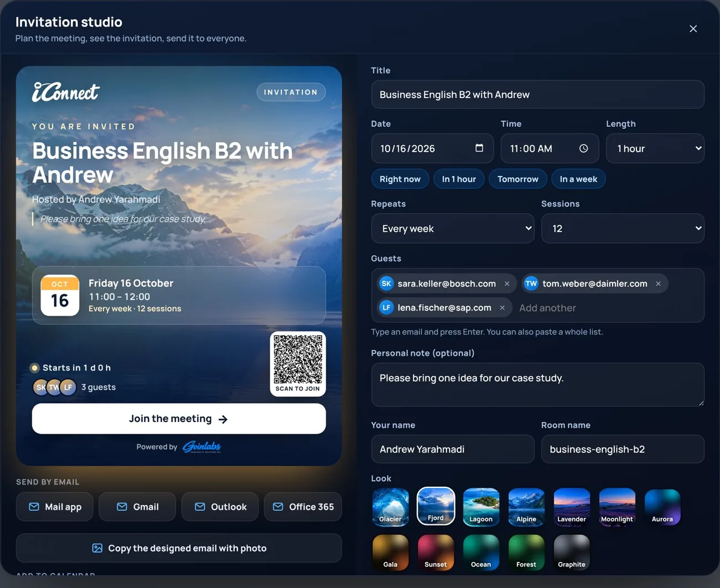Pick the Tomorrow quick date chip
Image resolution: width=720 pixels, height=588 pixels.
point(518,179)
